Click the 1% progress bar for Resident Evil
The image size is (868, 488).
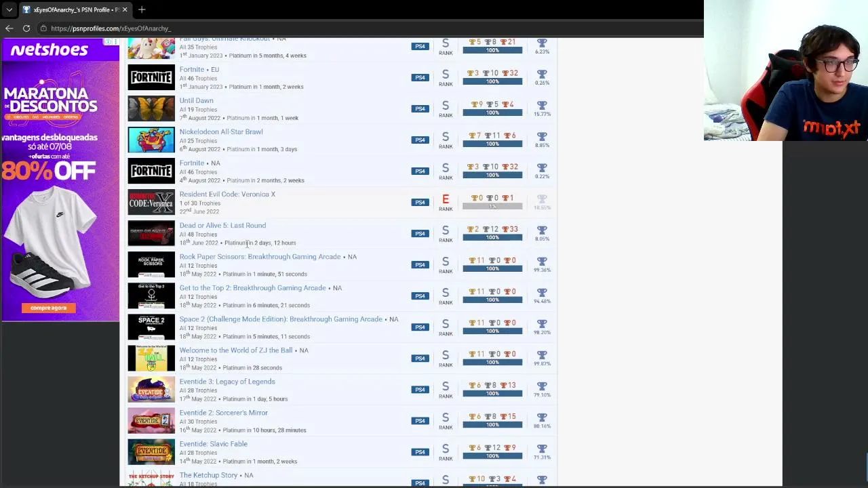492,206
